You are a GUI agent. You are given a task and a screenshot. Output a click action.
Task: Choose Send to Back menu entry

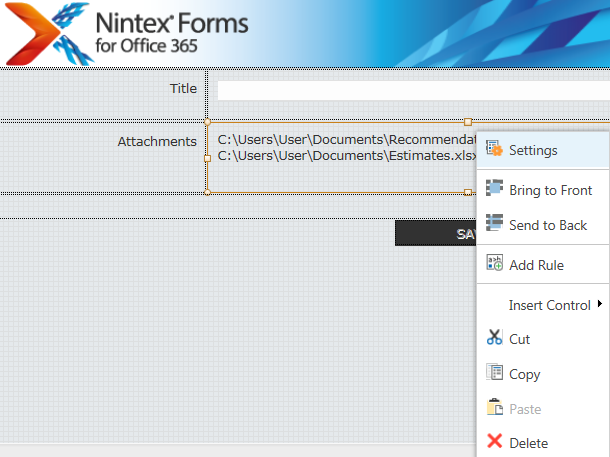[543, 225]
